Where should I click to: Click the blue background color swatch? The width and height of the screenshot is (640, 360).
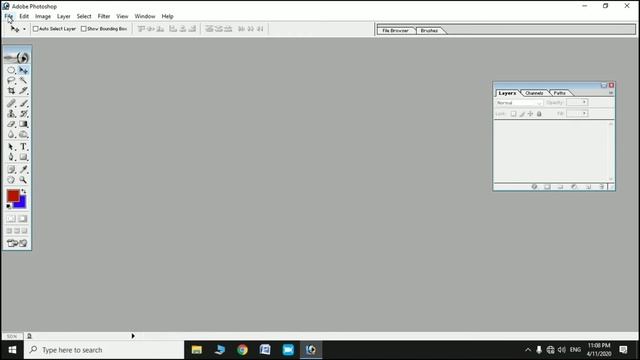[x=22, y=204]
